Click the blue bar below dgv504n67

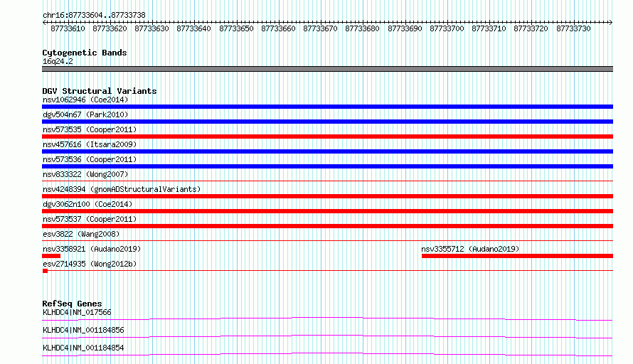327,122
